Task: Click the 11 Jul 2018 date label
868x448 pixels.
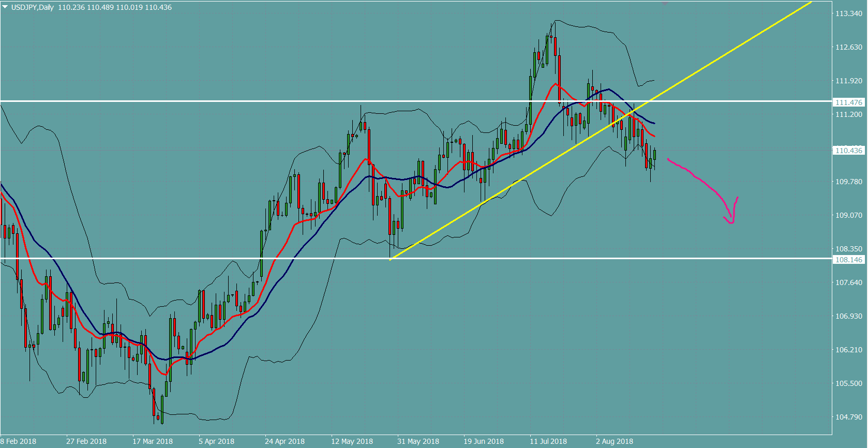Action: click(548, 441)
